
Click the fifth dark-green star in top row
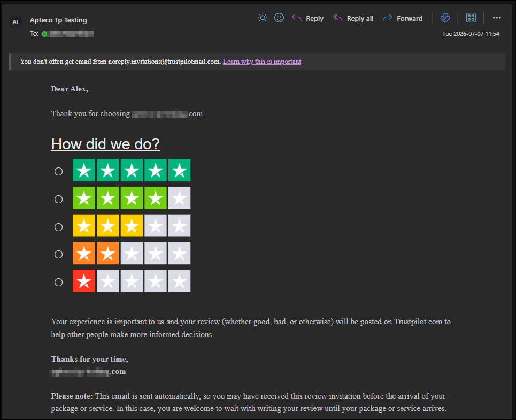pyautogui.click(x=179, y=170)
